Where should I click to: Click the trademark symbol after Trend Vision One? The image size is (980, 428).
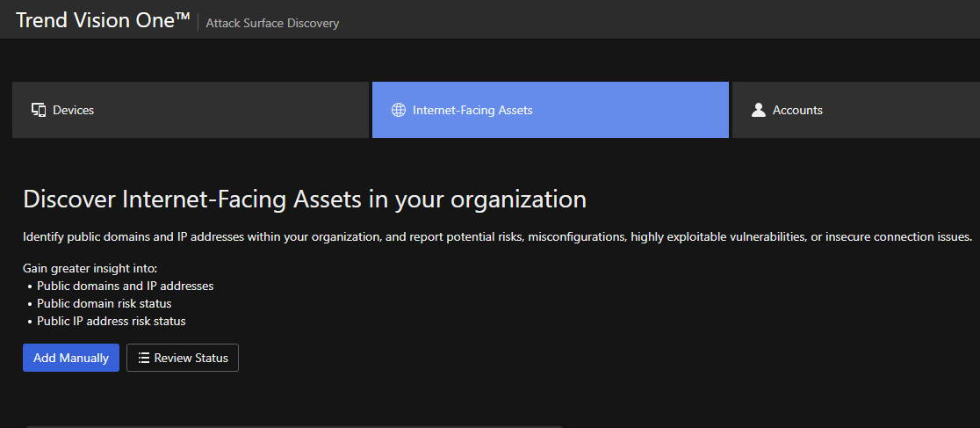tap(183, 18)
